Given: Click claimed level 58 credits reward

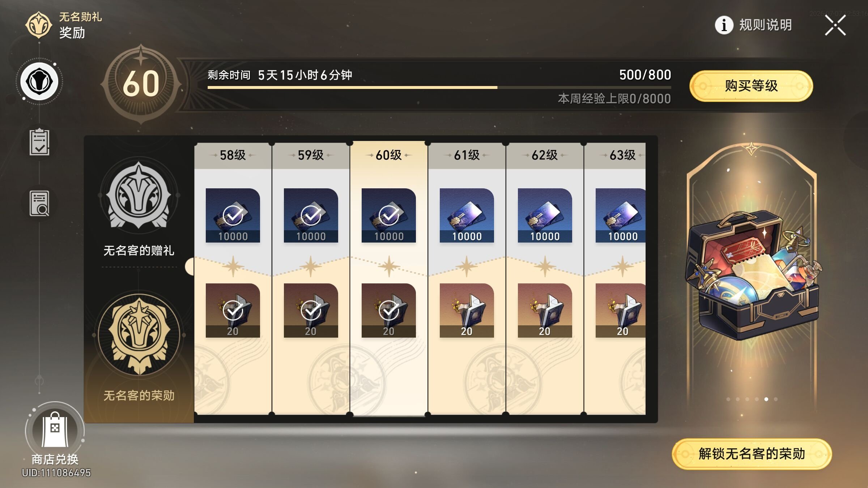Looking at the screenshot, I should click(x=233, y=215).
